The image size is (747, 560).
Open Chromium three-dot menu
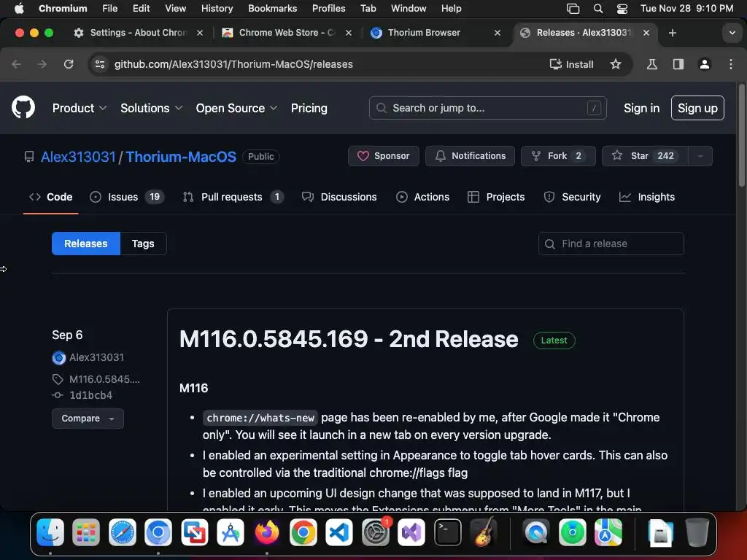click(731, 64)
